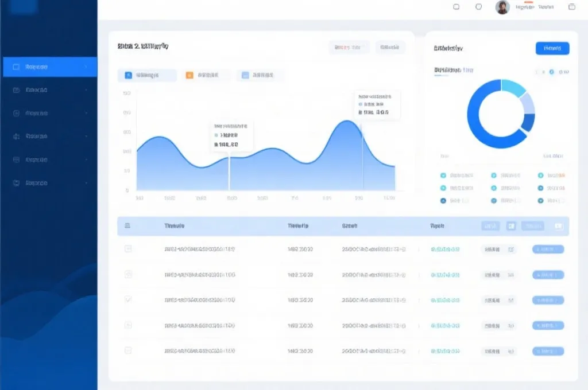
Task: Open the first gray dropdown beside chart title
Action: [x=349, y=48]
